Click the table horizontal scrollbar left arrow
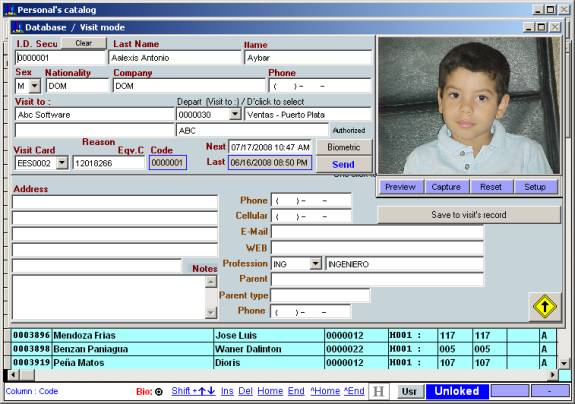575x404 pixels. (13, 375)
